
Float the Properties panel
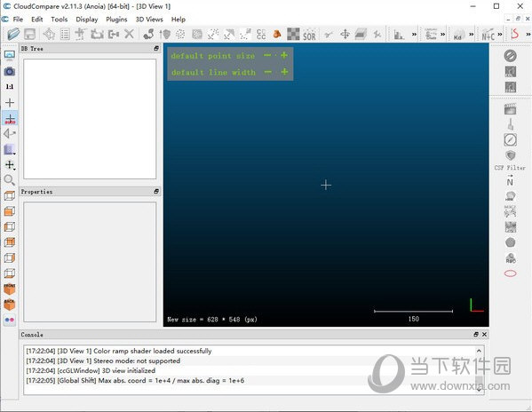156,192
